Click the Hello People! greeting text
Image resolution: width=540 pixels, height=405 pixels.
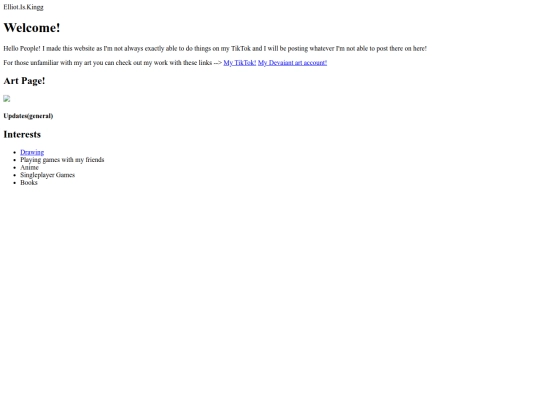pyautogui.click(x=22, y=49)
